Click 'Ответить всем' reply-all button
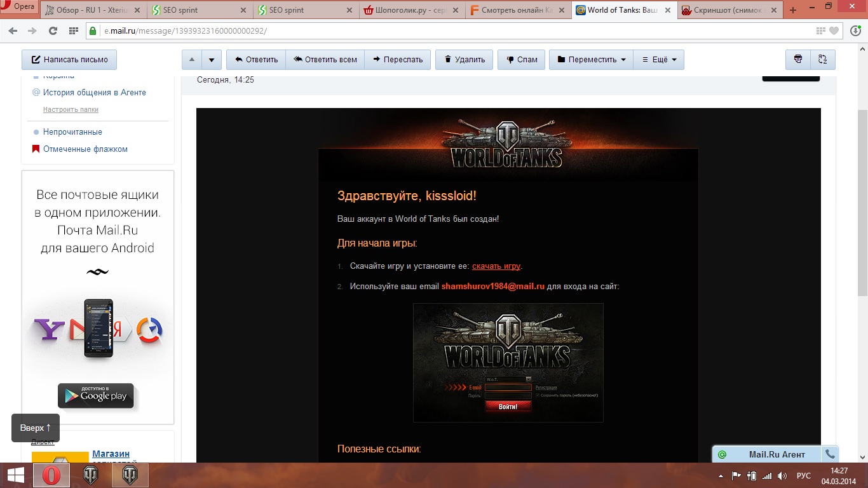This screenshot has width=868, height=488. coord(325,60)
